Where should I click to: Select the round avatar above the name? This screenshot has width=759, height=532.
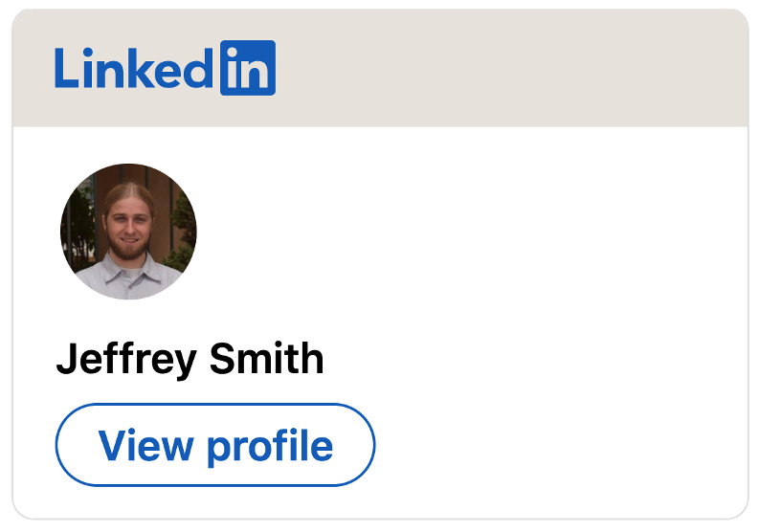click(128, 232)
